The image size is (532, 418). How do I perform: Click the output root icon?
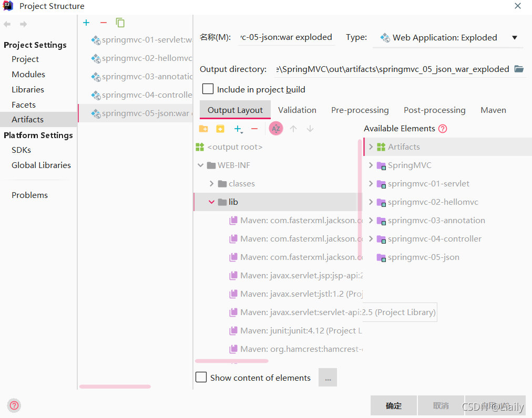tap(200, 147)
